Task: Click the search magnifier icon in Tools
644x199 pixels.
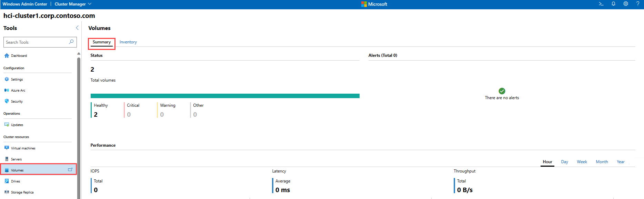Action: [71, 42]
